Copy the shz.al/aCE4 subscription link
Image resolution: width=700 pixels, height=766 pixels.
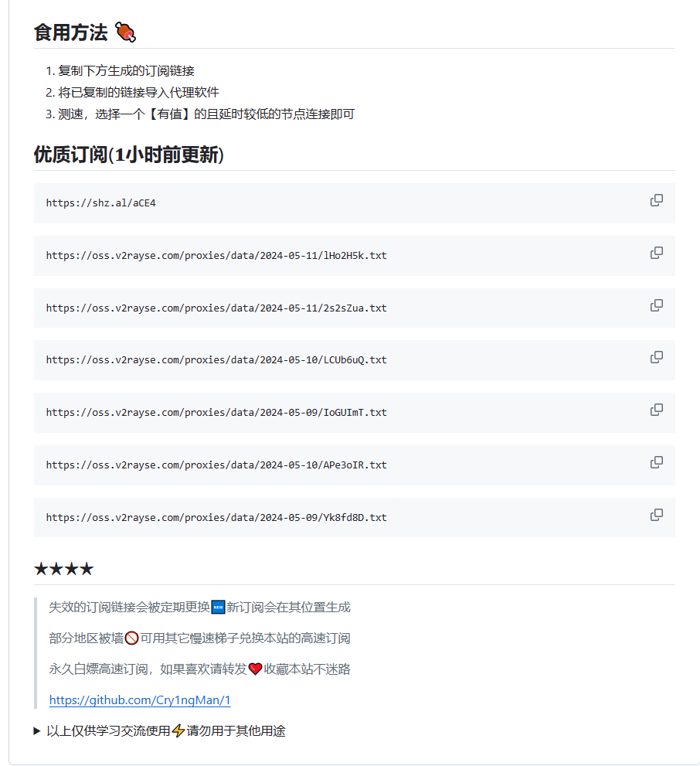click(x=656, y=200)
